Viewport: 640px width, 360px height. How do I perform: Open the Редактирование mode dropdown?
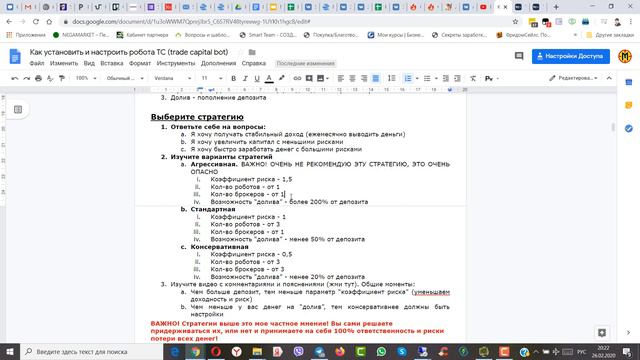tap(573, 78)
